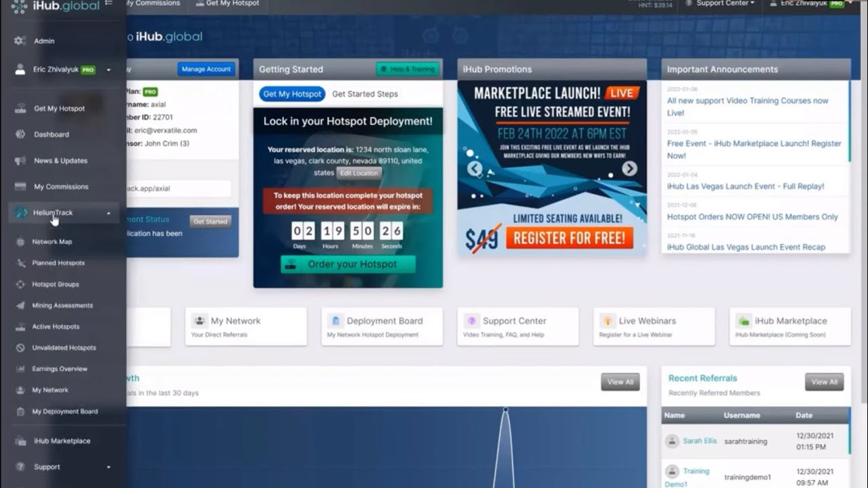
Task: Open Sarah Ellis referral profile
Action: coord(700,441)
